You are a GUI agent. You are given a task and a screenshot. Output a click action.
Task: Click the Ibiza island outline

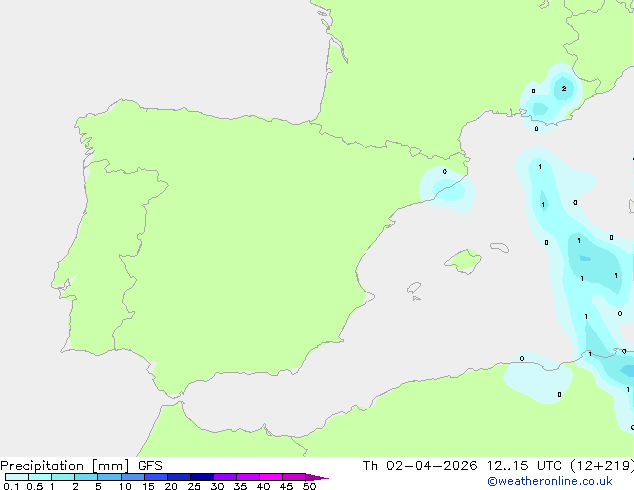click(414, 288)
